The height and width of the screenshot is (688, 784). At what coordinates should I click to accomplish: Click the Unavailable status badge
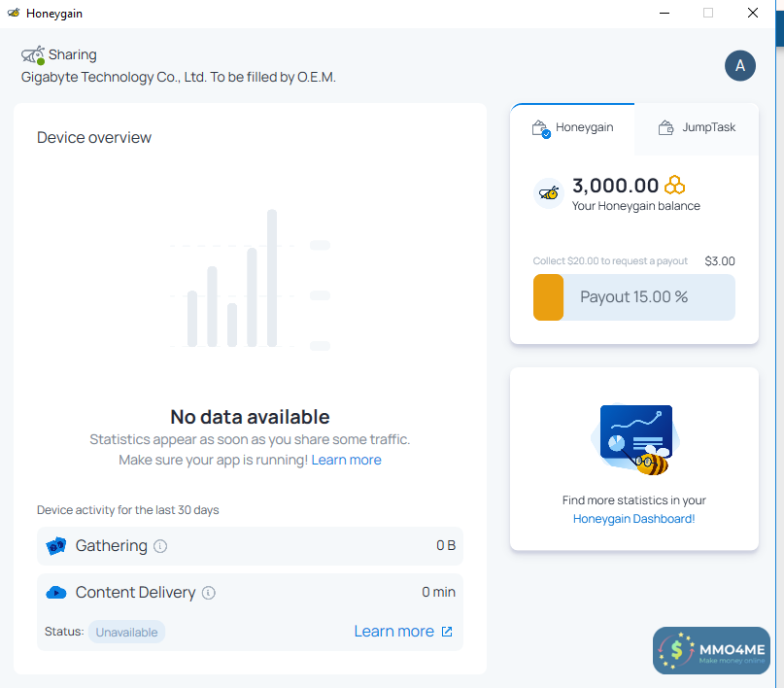(126, 632)
